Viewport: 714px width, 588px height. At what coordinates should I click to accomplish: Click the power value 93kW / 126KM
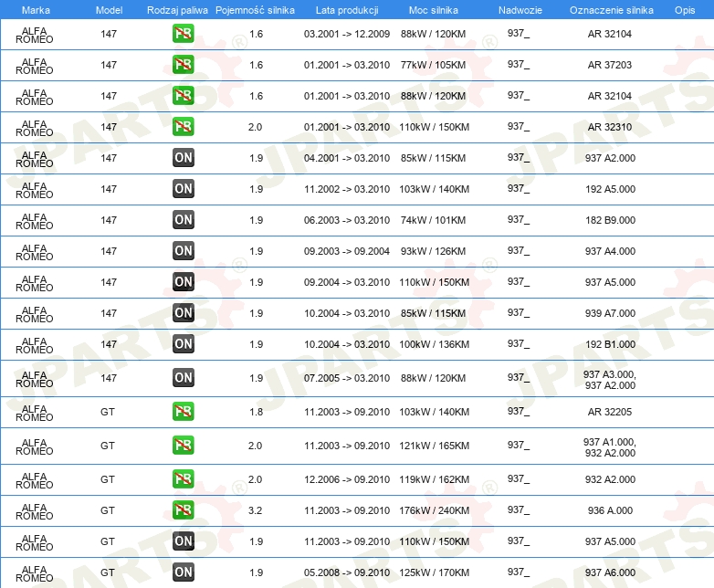pos(433,251)
